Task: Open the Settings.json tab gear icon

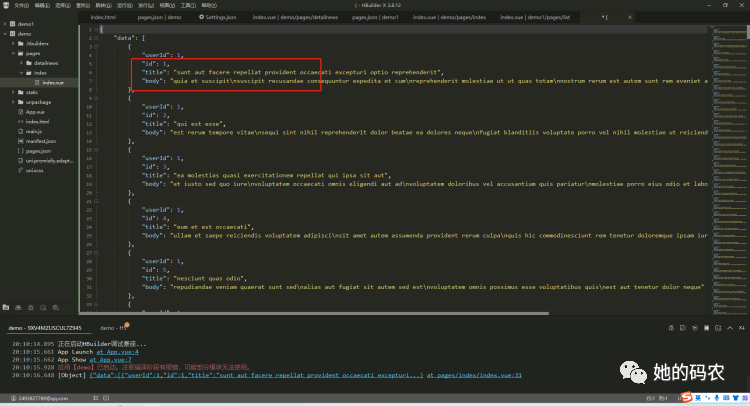Action: coord(203,17)
